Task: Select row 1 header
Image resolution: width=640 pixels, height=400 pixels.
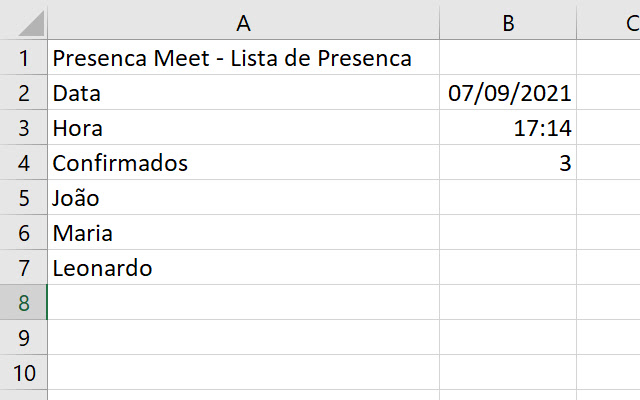Action: 24,59
